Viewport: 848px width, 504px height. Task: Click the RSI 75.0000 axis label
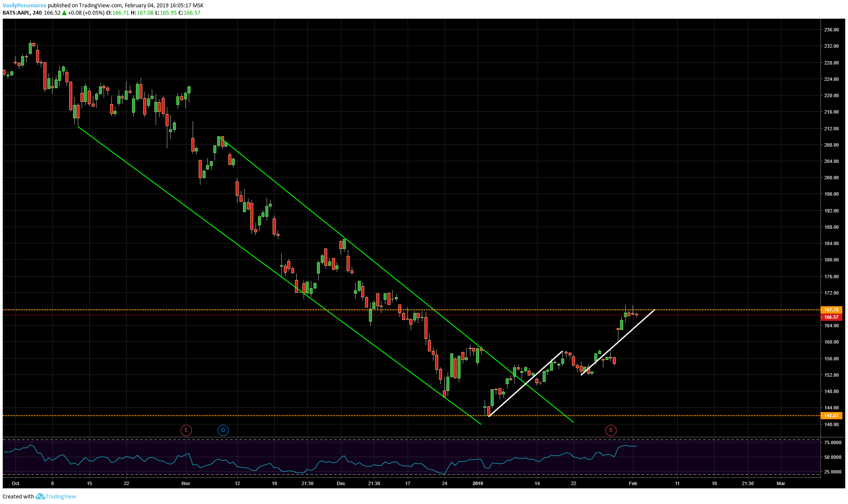click(x=833, y=443)
